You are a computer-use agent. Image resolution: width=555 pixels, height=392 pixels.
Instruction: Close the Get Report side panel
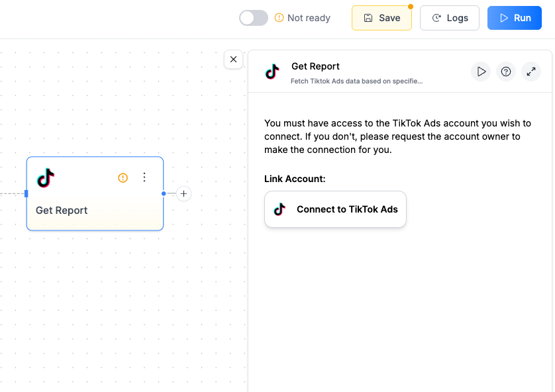(233, 59)
